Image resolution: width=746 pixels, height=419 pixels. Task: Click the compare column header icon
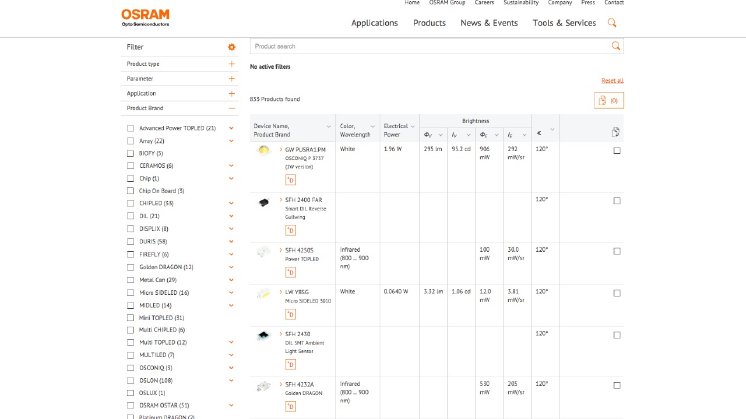coord(616,132)
